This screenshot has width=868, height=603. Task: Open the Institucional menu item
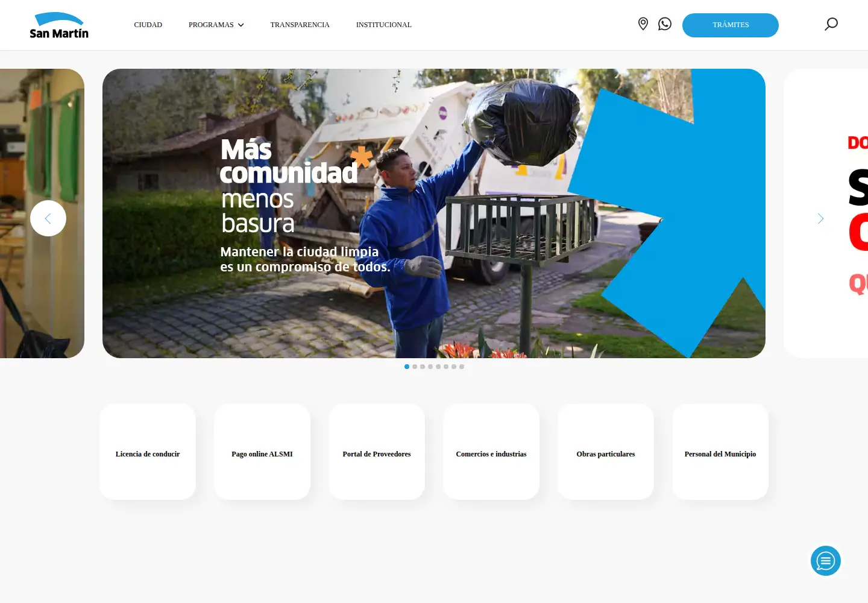tap(384, 25)
